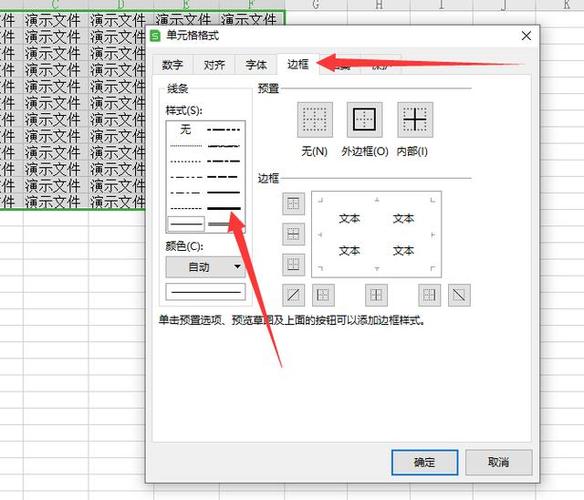Switch to the 数字 tab
The width and height of the screenshot is (584, 500).
point(172,65)
